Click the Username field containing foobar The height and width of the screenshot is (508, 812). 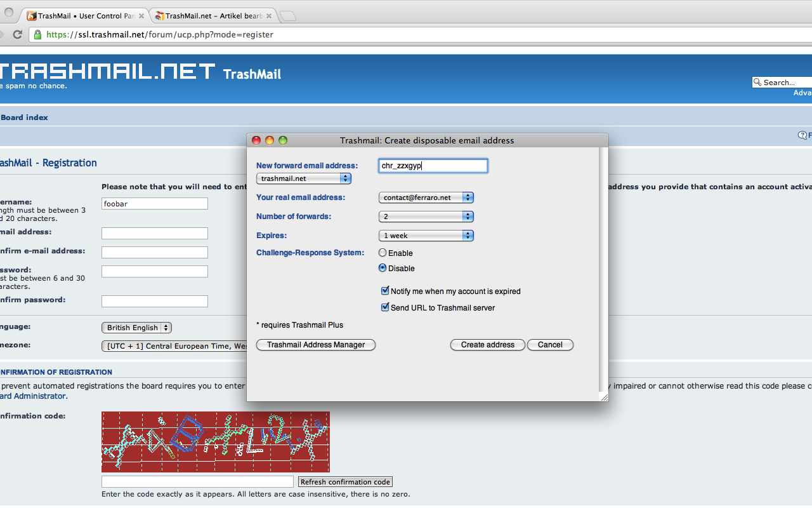155,204
